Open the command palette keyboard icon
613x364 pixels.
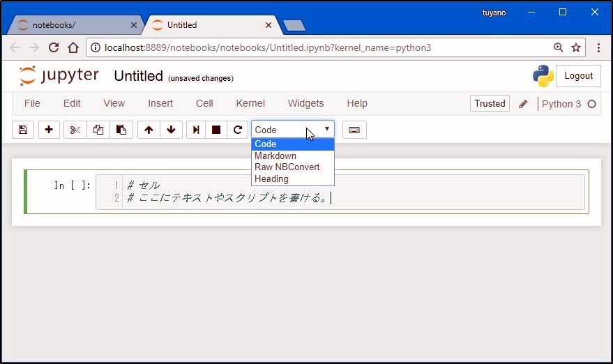point(354,130)
